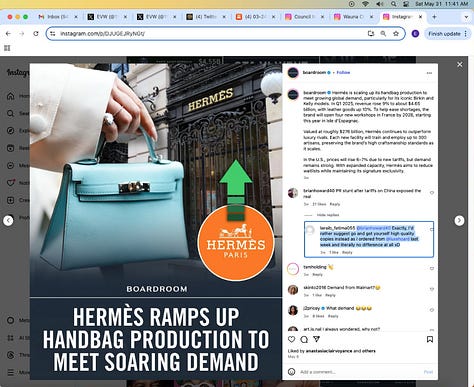This screenshot has width=474, height=387.
Task: Open brianhoward40's avatar
Action: [x=293, y=193]
